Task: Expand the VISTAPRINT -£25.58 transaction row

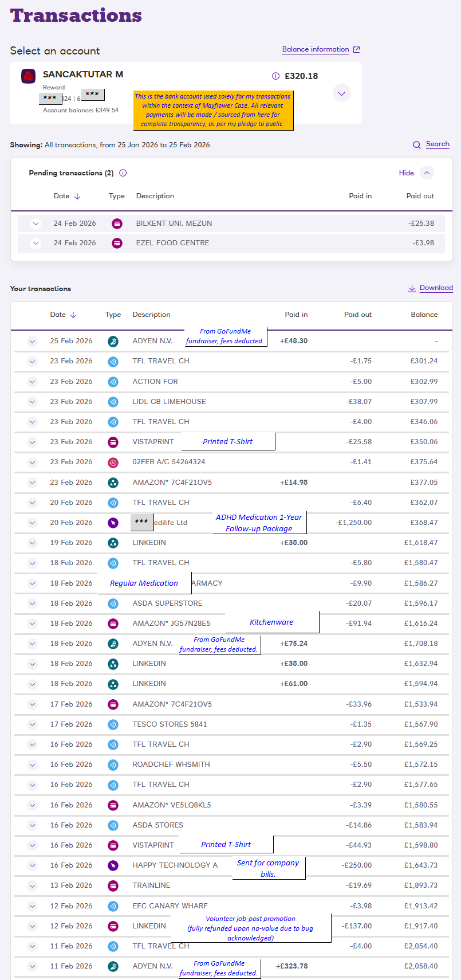Action: click(x=32, y=442)
